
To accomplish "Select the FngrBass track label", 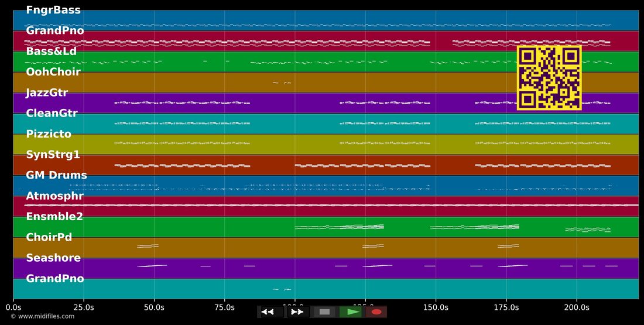I will click(x=53, y=11).
